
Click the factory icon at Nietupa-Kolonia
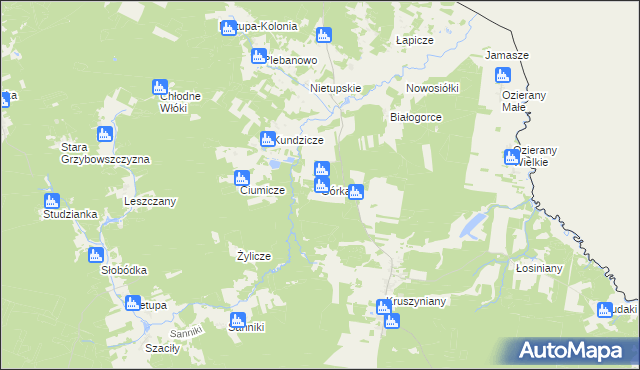[229, 28]
